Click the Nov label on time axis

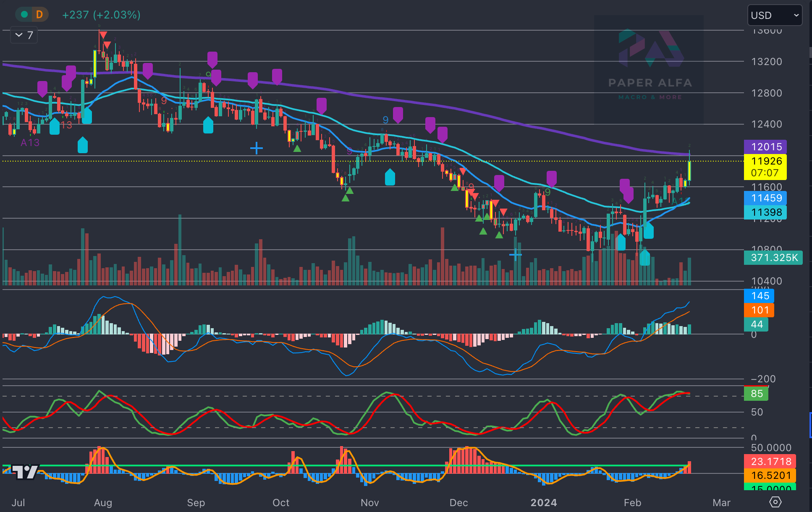coord(370,502)
